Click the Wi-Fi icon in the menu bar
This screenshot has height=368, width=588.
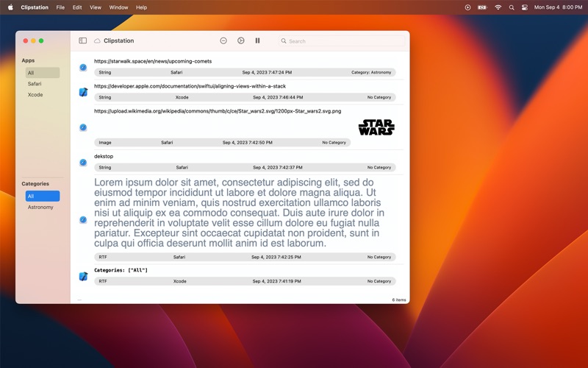point(498,7)
